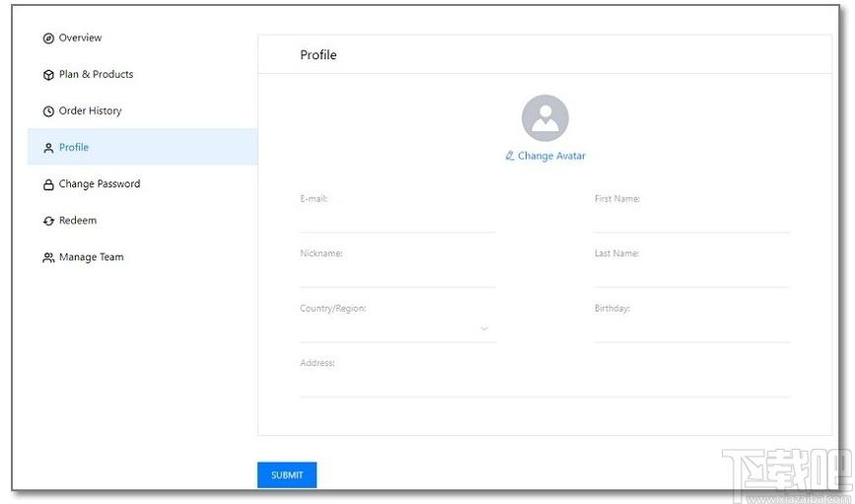Click the pencil icon beside Change Avatar

510,156
